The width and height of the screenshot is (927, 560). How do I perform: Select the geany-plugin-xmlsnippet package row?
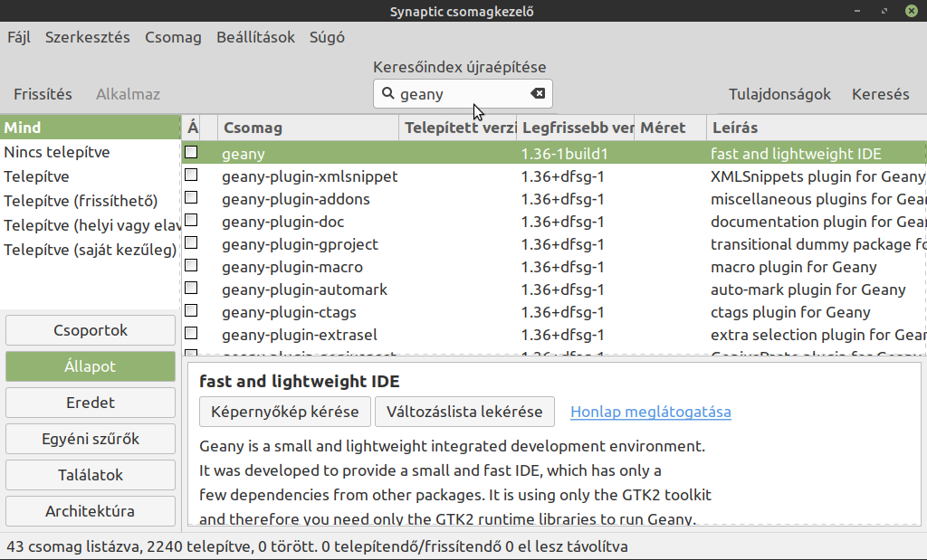(553, 176)
